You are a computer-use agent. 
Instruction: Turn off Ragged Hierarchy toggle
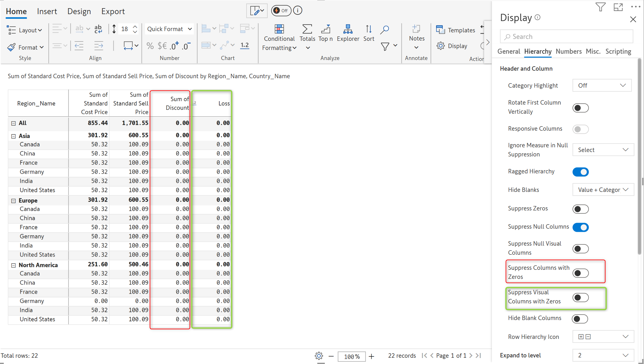(x=580, y=172)
